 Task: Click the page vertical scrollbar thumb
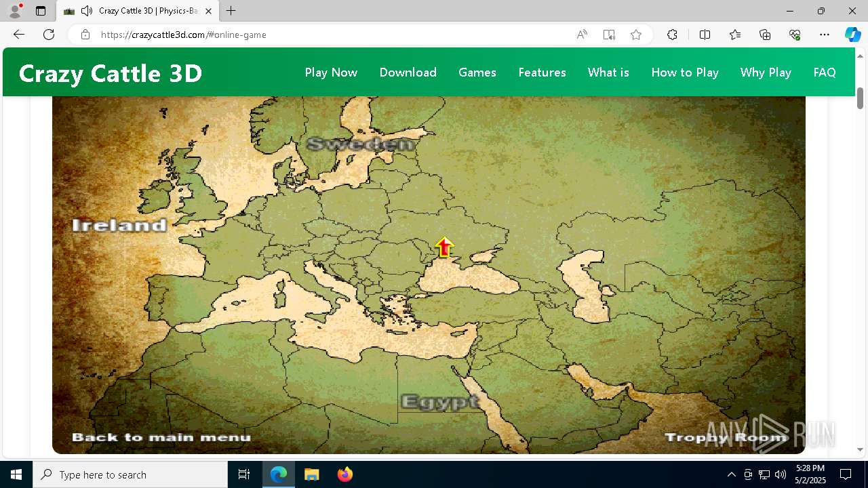[x=860, y=98]
